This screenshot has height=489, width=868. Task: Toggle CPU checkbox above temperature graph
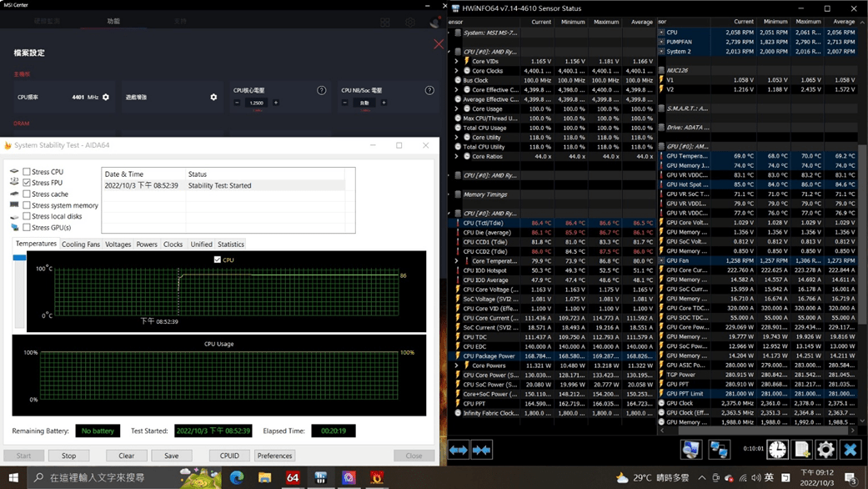click(x=217, y=260)
